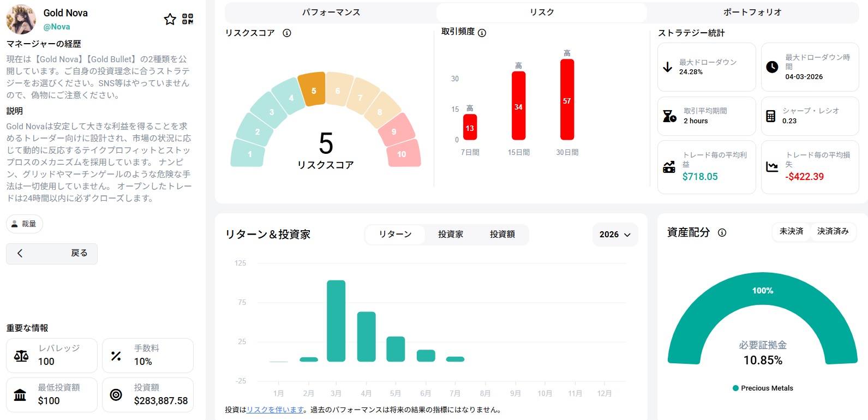Toggle asset allocation to 決済済み
Screen dimensions: 868x420
833,231
